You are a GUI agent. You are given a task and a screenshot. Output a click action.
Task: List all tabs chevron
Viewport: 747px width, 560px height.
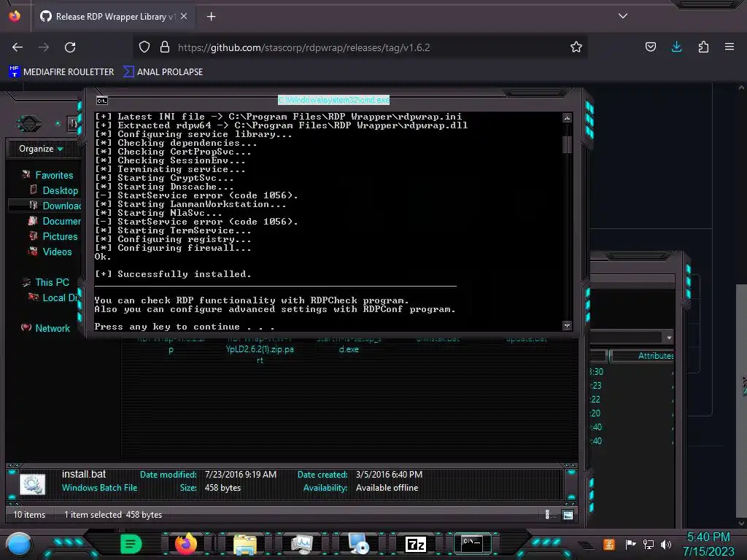(623, 16)
